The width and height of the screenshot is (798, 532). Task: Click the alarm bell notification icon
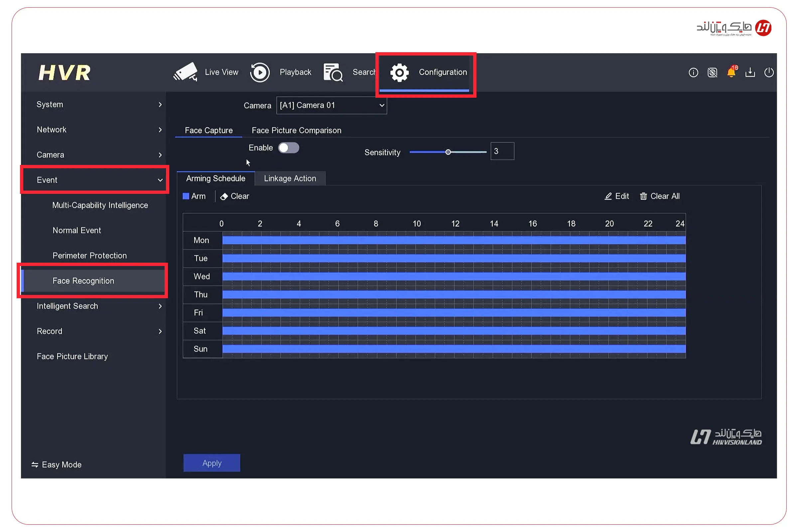tap(731, 72)
